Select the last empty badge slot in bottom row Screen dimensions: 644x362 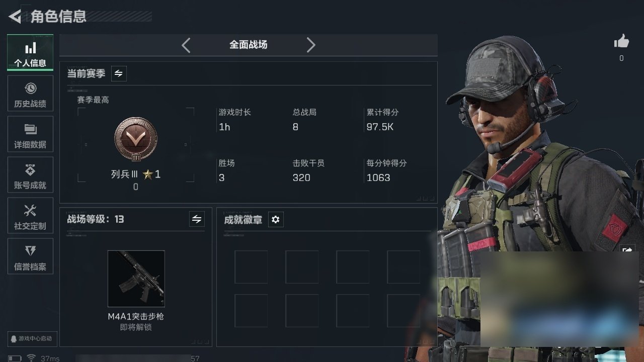point(404,311)
